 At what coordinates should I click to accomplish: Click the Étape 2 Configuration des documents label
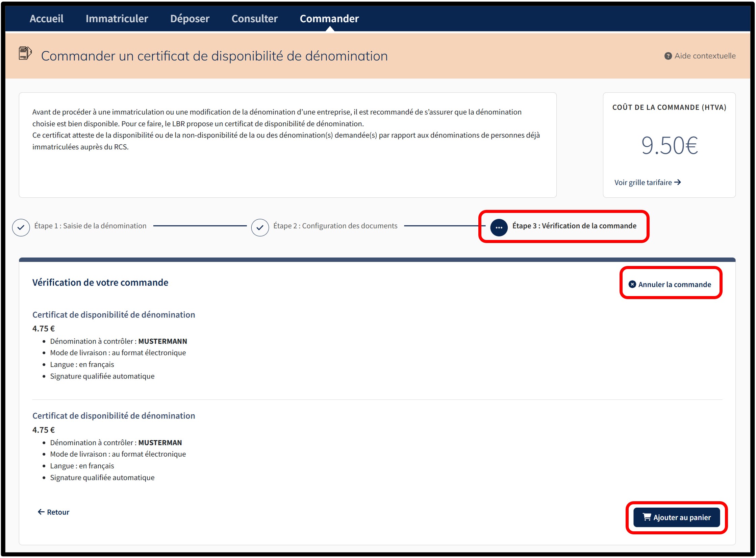[335, 226]
